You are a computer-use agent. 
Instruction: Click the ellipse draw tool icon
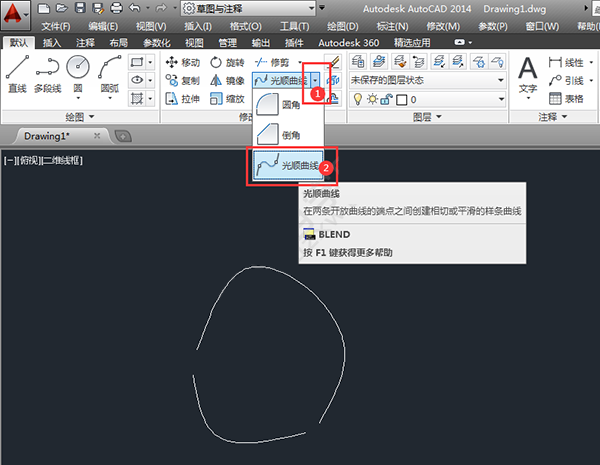[137, 80]
